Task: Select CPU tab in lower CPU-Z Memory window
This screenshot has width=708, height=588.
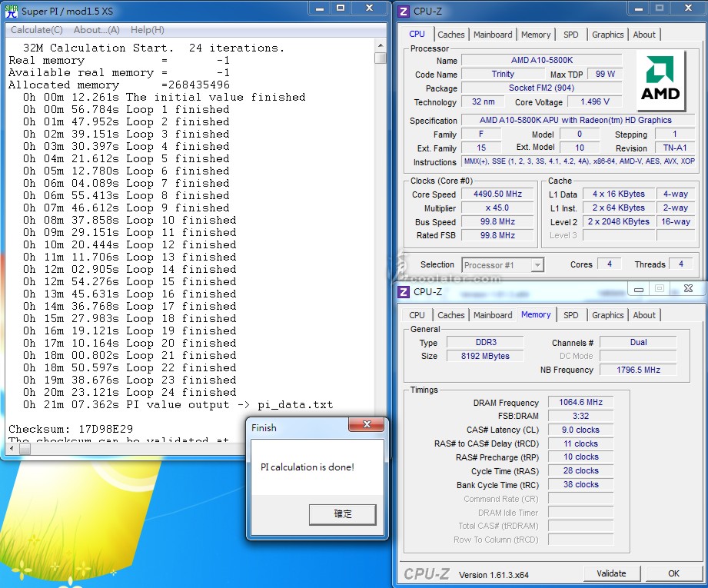Action: tap(417, 315)
